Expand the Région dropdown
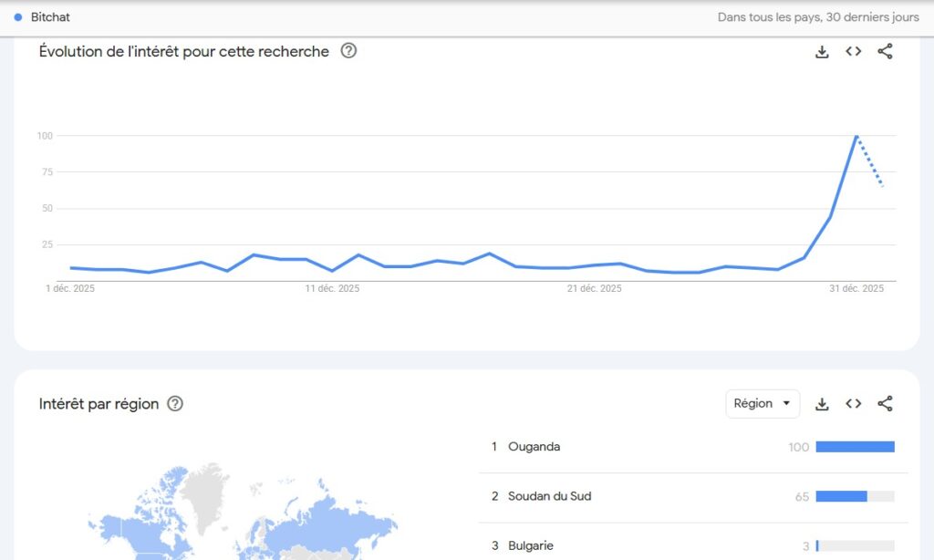Image resolution: width=934 pixels, height=560 pixels. coord(763,404)
